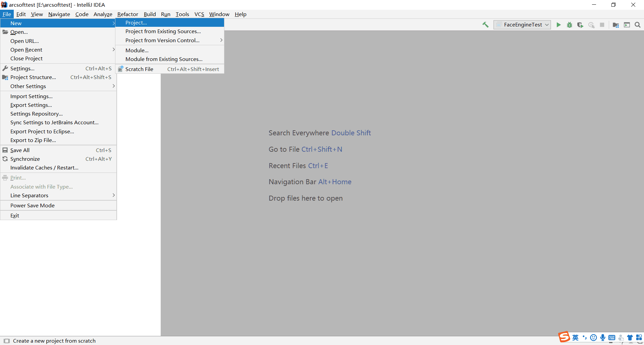The height and width of the screenshot is (345, 644).
Task: Change Sogou skin via the shirt icon
Action: pos(630,338)
